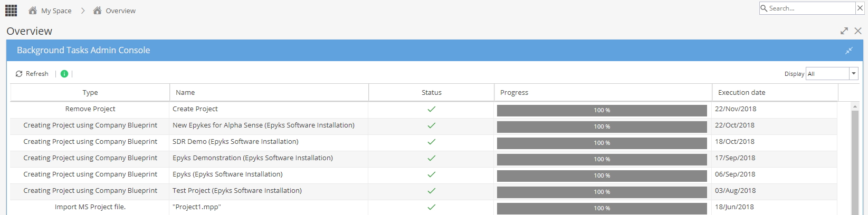
Task: Click the table vertical scrollbar track
Action: coord(855,163)
